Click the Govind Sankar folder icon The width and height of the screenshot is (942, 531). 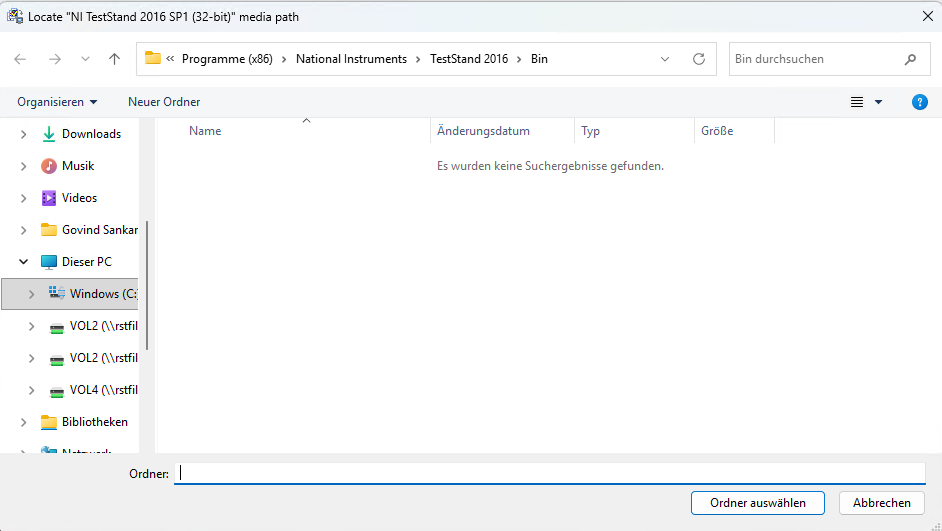[49, 229]
